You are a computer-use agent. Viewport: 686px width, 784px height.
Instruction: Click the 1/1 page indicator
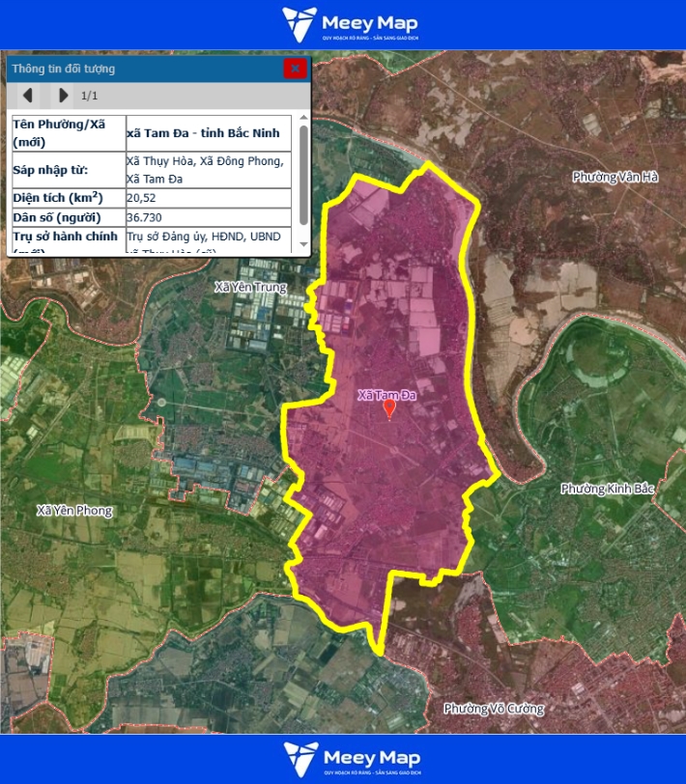[90, 96]
